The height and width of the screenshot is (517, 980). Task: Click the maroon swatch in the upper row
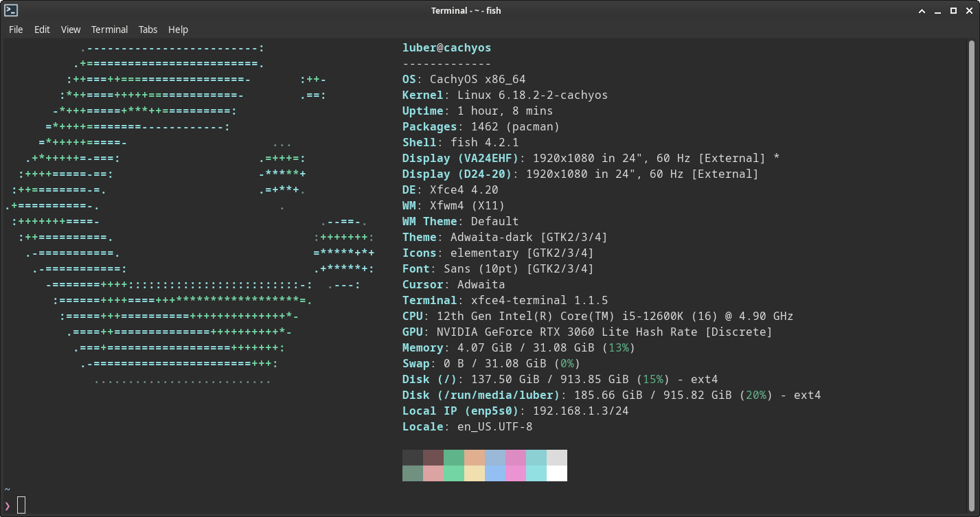pos(433,457)
